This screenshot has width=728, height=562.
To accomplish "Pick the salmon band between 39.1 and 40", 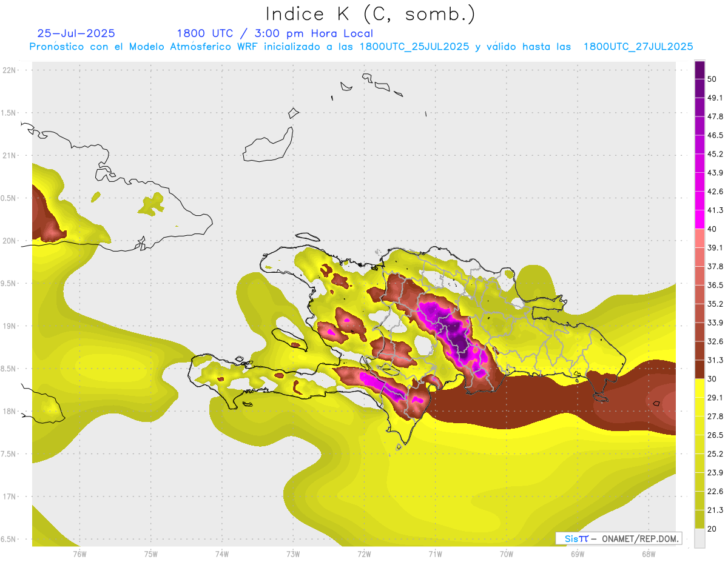I will (699, 238).
